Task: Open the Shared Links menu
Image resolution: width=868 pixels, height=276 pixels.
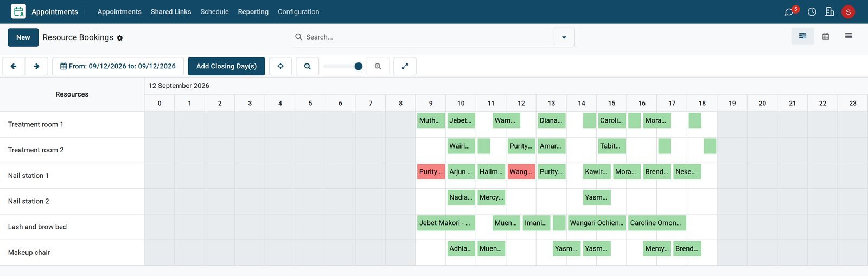Action: coord(171,11)
